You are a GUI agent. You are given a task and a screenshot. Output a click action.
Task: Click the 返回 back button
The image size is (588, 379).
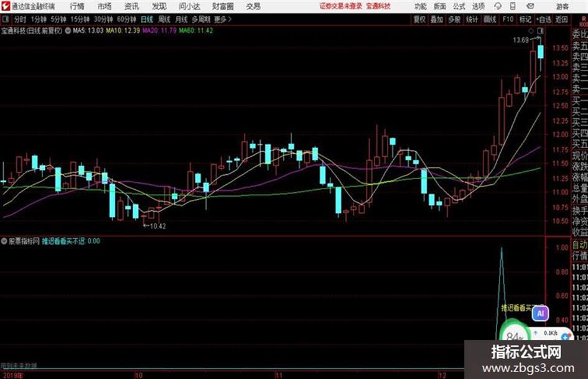point(561,19)
